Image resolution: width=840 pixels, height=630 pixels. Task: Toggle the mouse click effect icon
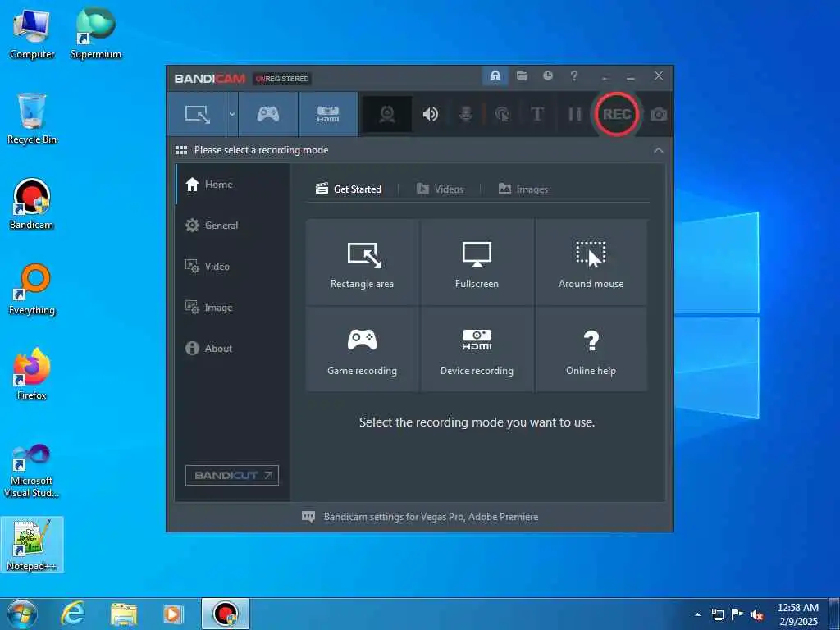[x=502, y=114]
